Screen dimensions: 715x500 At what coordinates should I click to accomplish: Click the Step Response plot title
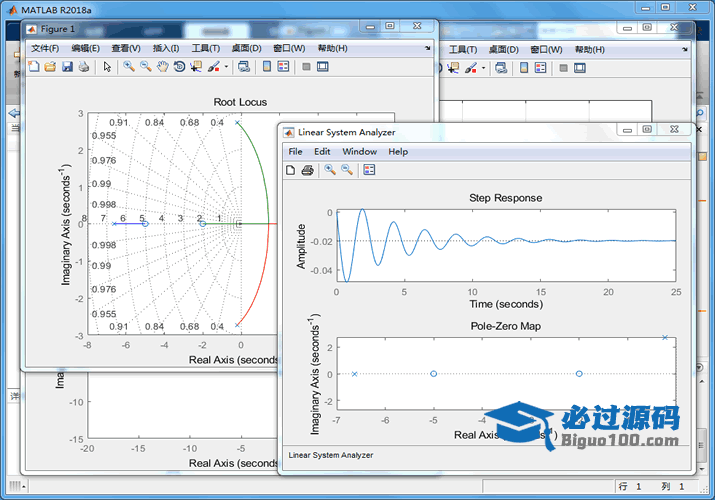click(x=506, y=198)
